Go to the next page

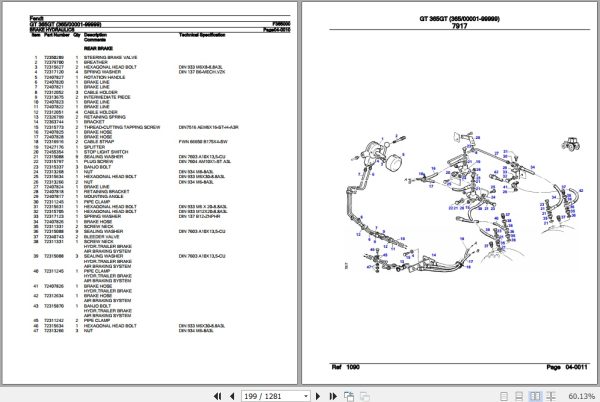(x=318, y=396)
